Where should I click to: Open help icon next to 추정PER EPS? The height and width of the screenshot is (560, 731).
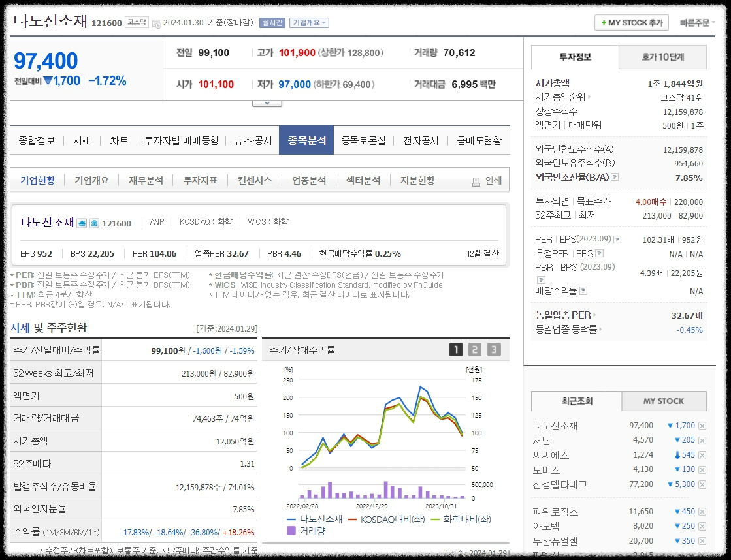click(x=600, y=253)
